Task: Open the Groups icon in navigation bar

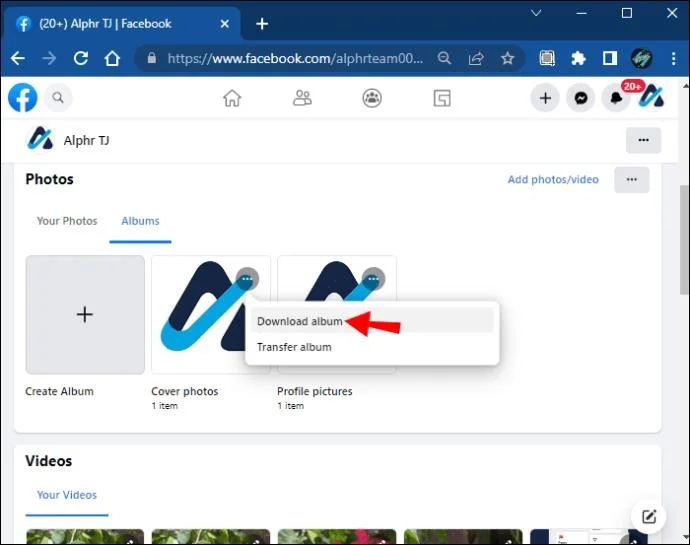Action: 372,98
